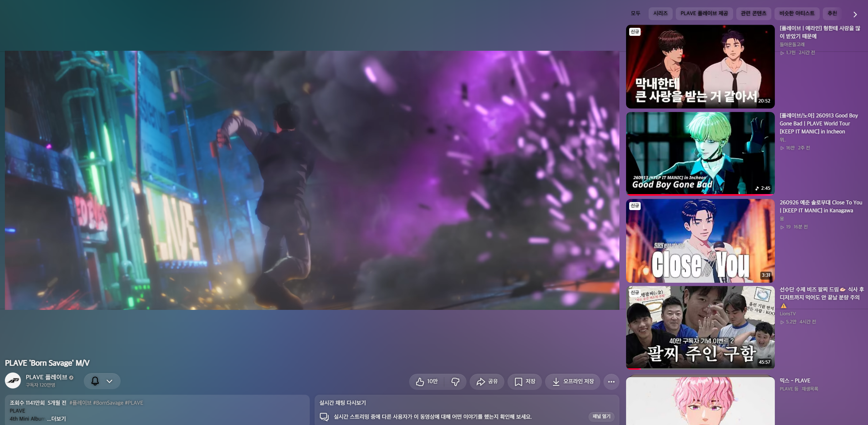Click the #BornSavage hashtag
Image resolution: width=868 pixels, height=425 pixels.
(x=108, y=403)
